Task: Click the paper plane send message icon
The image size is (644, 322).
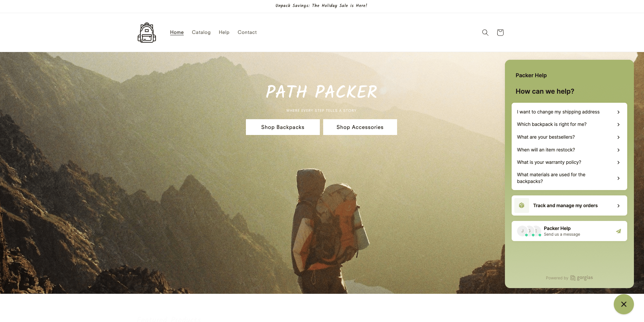Action: pos(618,231)
